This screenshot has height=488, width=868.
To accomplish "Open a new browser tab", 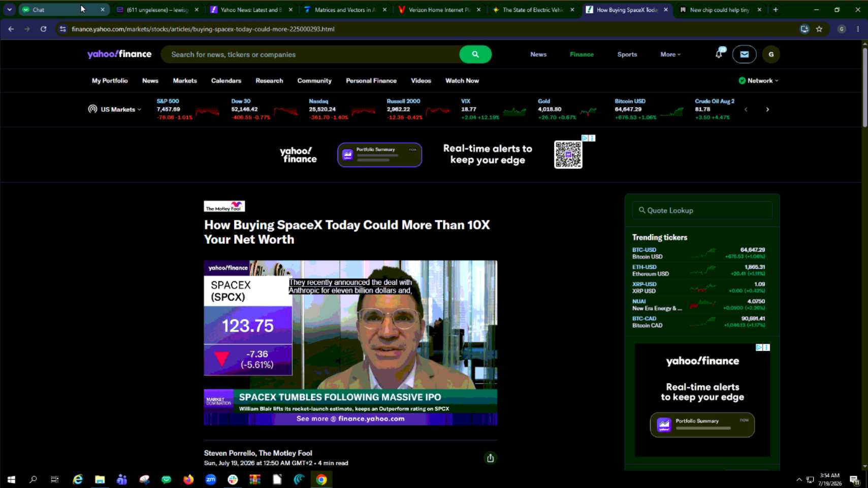I will (776, 10).
